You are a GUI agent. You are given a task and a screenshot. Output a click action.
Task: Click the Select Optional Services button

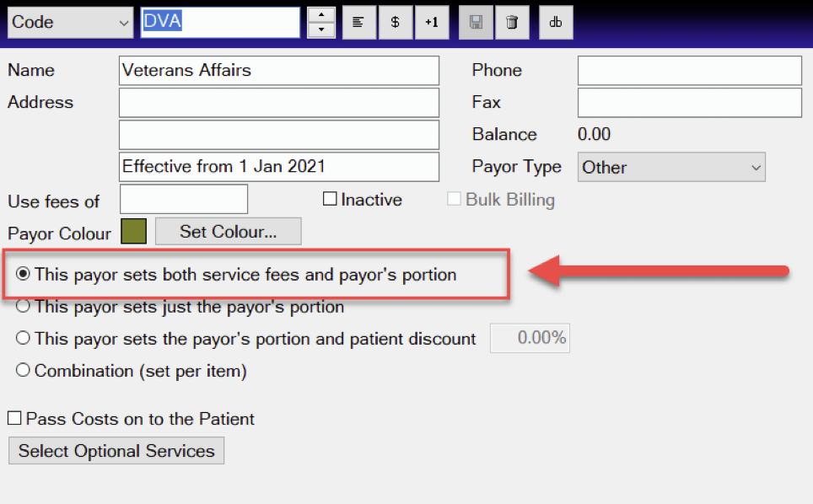coord(116,451)
